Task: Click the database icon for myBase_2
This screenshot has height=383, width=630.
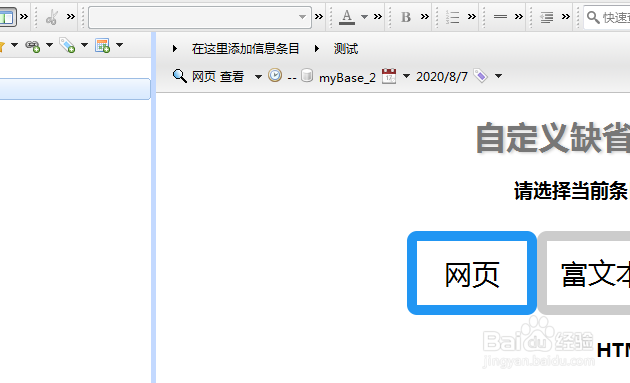Action: (307, 76)
